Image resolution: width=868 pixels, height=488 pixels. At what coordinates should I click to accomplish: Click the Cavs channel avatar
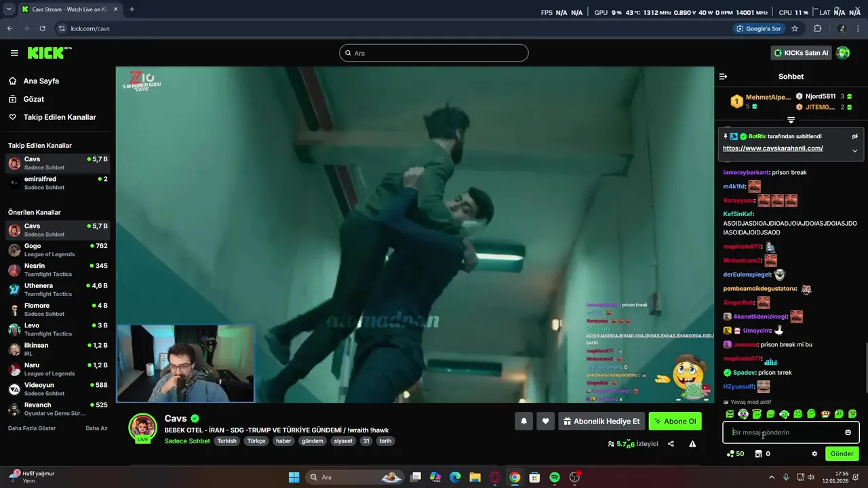coord(143,427)
